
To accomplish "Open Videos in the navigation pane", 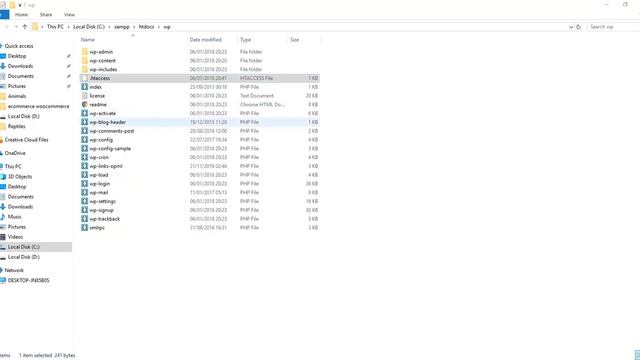I will [16, 237].
